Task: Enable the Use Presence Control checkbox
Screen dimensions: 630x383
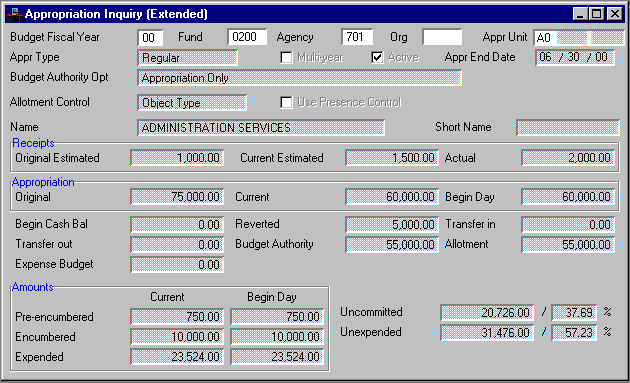Action: pyautogui.click(x=286, y=102)
